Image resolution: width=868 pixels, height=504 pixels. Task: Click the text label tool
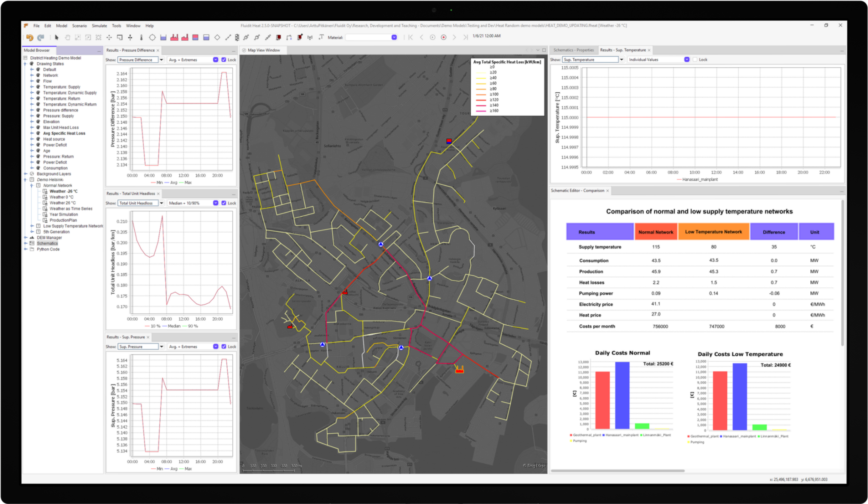pos(321,37)
